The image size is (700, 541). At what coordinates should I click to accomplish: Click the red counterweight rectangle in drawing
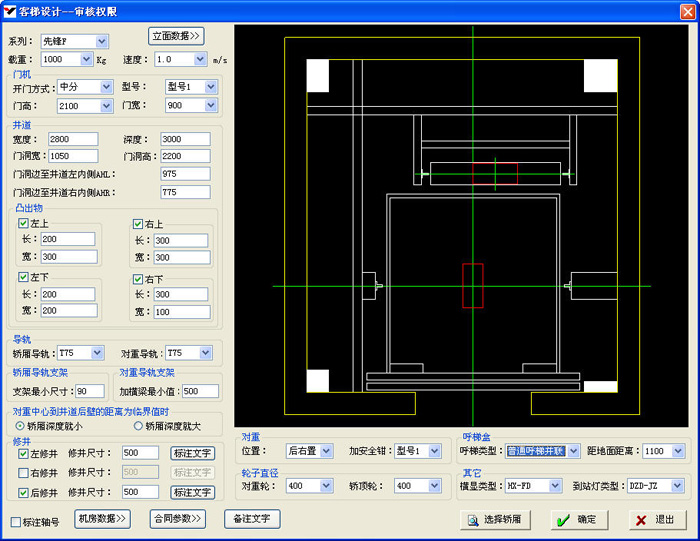pos(472,286)
